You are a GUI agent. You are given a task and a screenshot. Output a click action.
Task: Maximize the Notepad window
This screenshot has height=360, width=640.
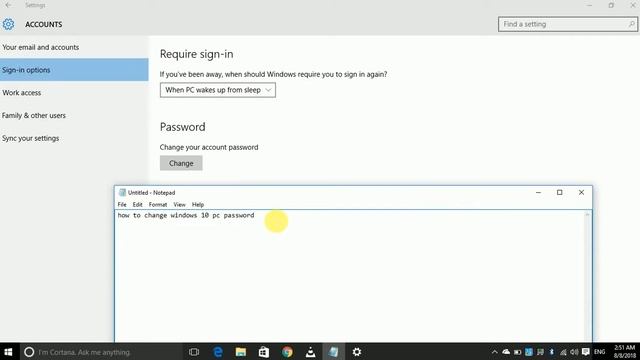pyautogui.click(x=560, y=192)
